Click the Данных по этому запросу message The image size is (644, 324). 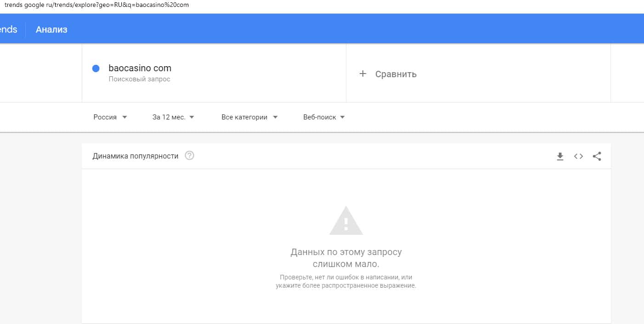[346, 258]
